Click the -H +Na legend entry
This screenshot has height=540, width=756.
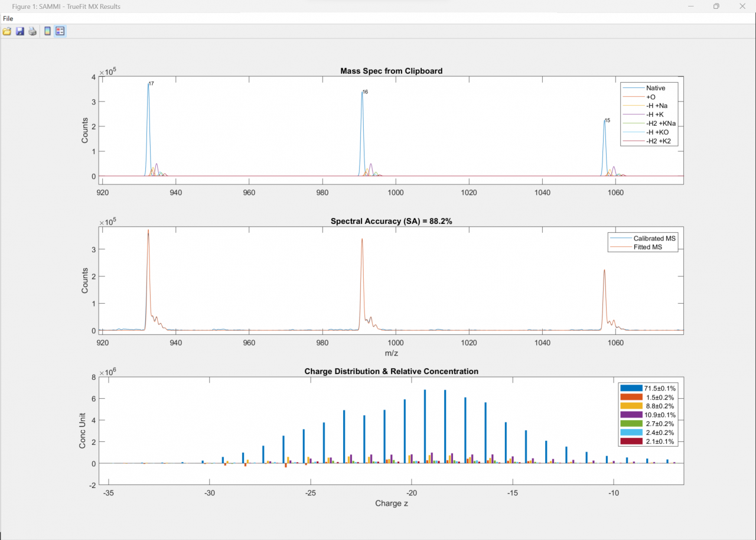(x=657, y=106)
